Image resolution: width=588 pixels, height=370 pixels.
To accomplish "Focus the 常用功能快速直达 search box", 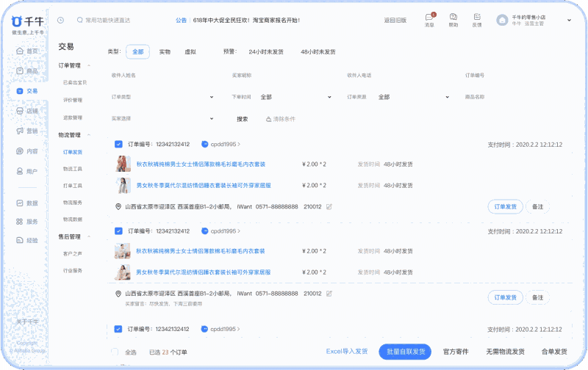I will [x=107, y=21].
